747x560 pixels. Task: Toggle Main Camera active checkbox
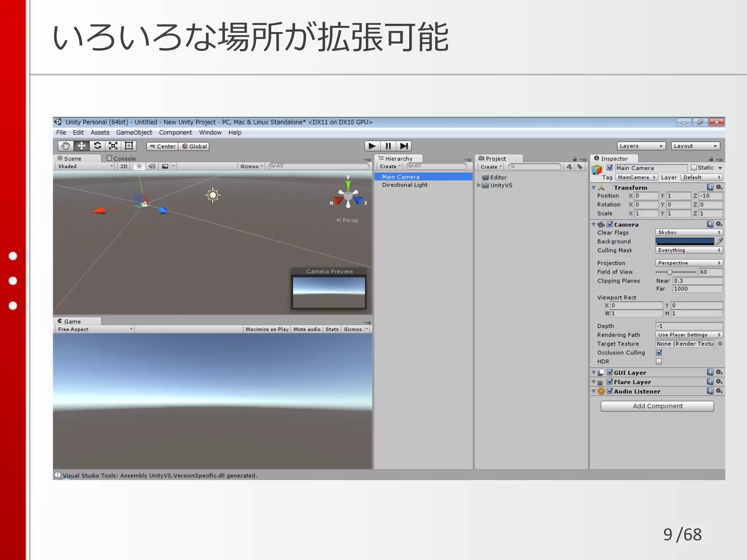[610, 168]
